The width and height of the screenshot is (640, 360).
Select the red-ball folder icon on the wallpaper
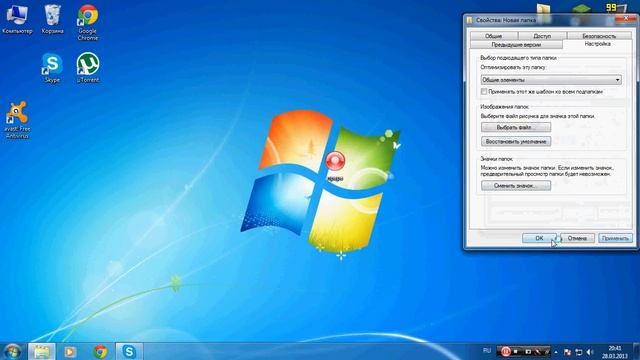[335, 165]
